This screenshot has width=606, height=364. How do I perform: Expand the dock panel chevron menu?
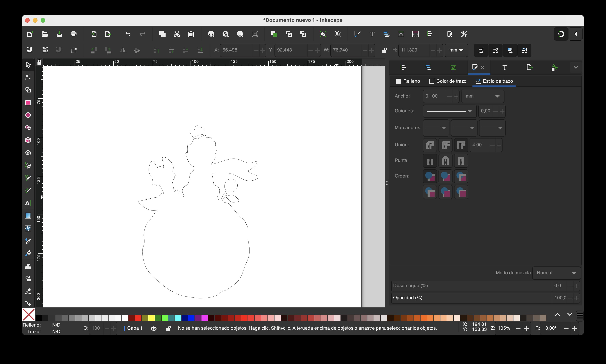tap(576, 67)
